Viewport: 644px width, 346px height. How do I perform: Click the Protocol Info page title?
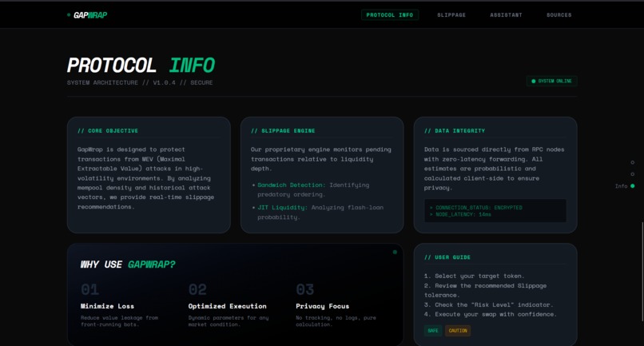[x=141, y=66]
